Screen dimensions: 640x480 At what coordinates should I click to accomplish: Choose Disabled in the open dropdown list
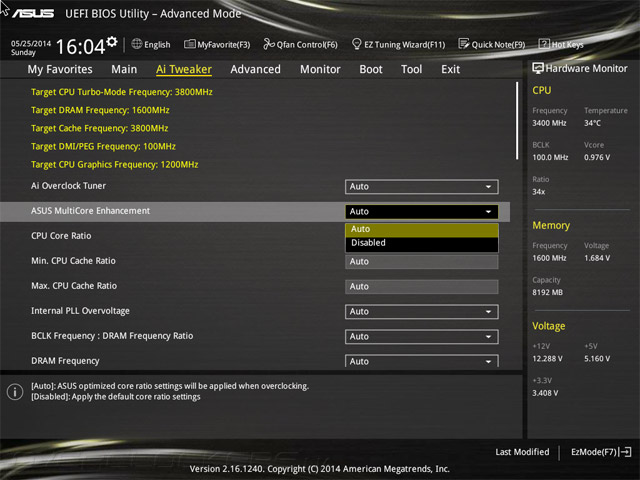(422, 243)
